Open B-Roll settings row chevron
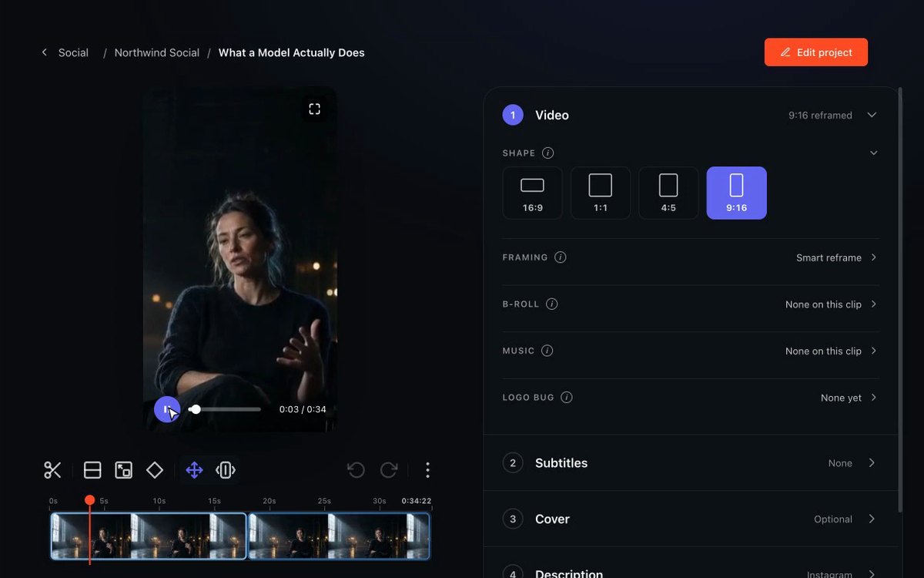The image size is (924, 578). pos(874,304)
